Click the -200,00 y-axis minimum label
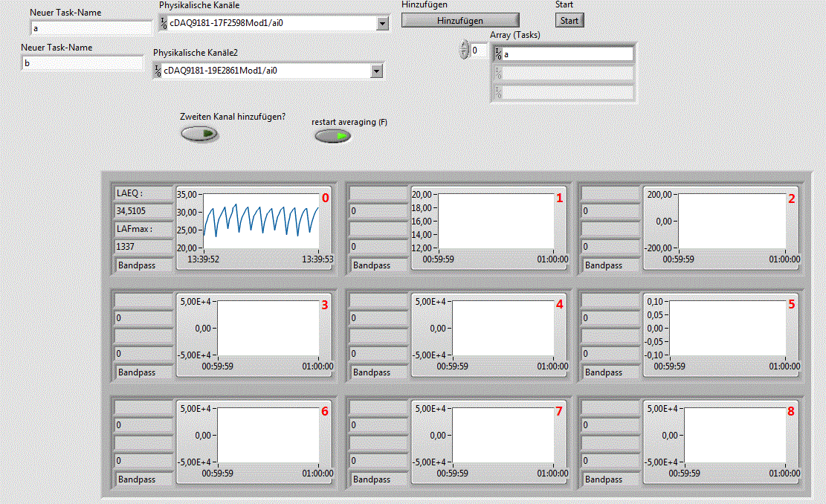Viewport: 826px width, 504px height. pyautogui.click(x=658, y=248)
